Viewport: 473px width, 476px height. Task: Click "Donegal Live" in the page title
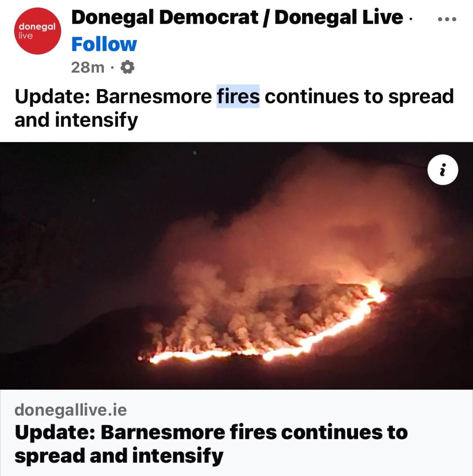339,17
